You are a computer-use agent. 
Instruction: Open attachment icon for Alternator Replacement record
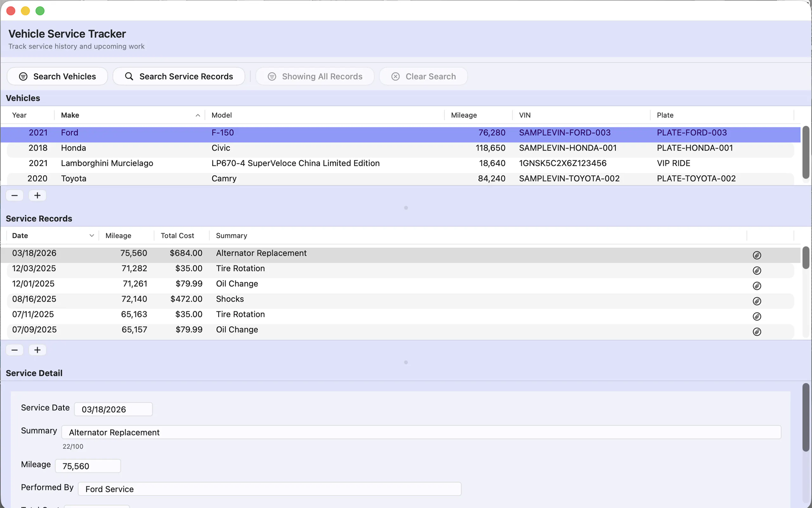(x=756, y=255)
